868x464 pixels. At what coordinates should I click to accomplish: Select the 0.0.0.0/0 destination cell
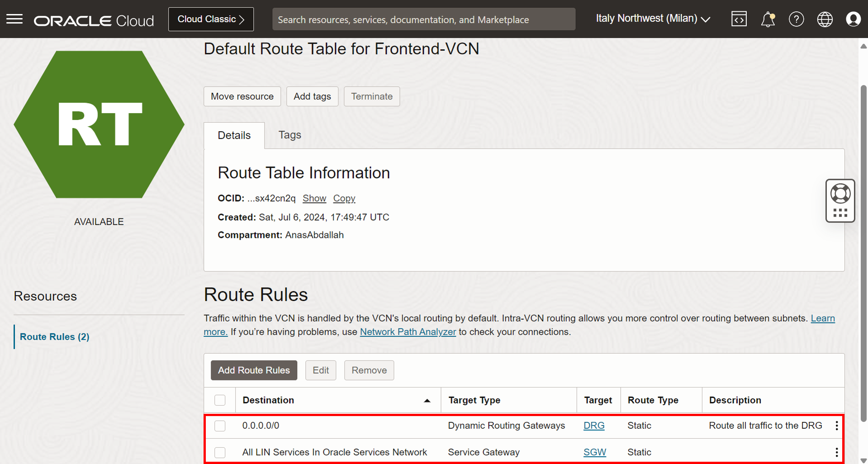point(261,426)
